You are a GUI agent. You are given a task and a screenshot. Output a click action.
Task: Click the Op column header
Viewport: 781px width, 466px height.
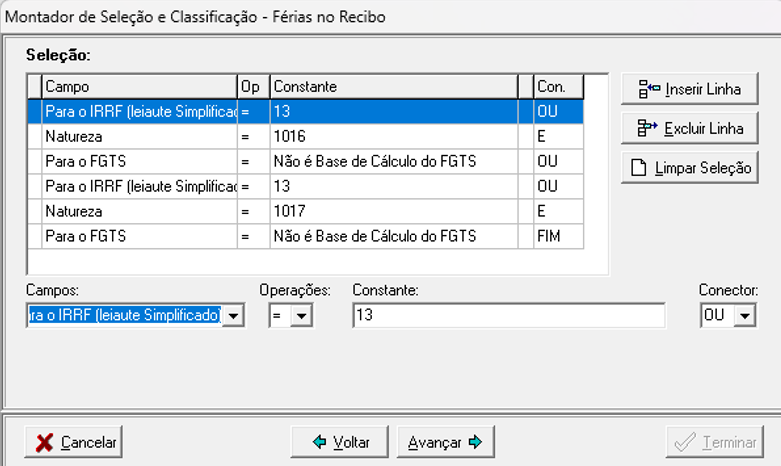tap(253, 87)
